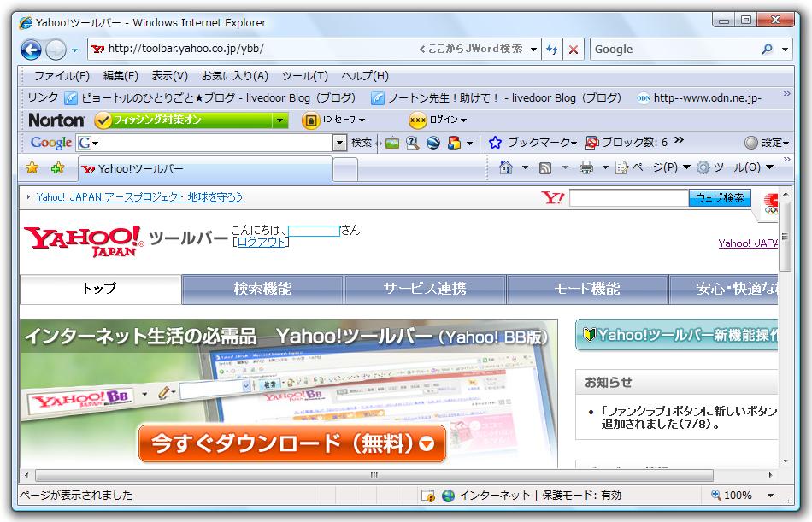The image size is (812, 522).
Task: Click the ウェブ検索 button
Action: click(720, 198)
